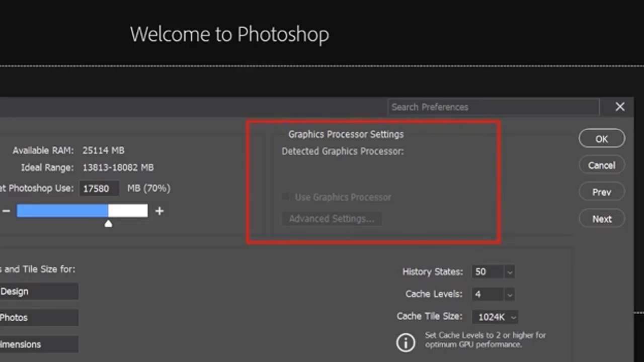Screen dimensions: 644x362
Task: Click the Graphics Processor Settings heading
Action: click(346, 134)
